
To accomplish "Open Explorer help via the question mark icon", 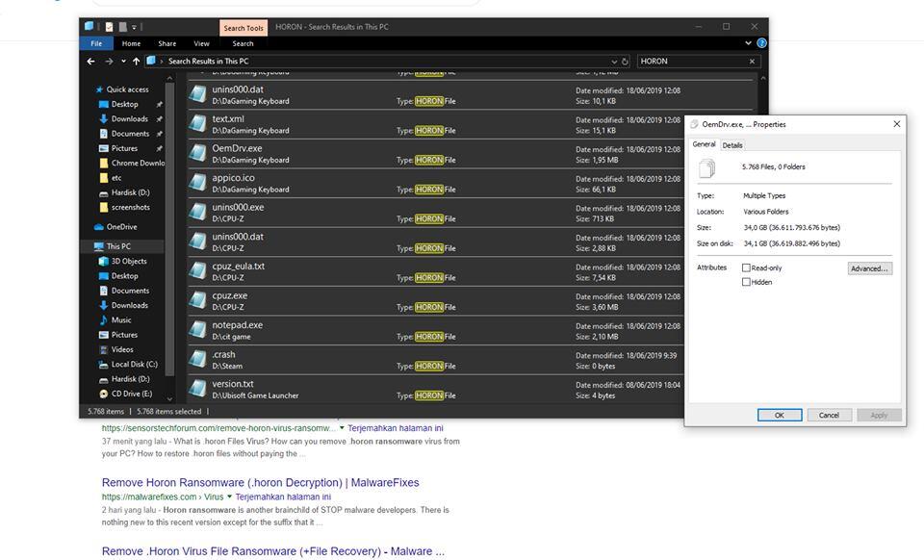I will point(760,43).
